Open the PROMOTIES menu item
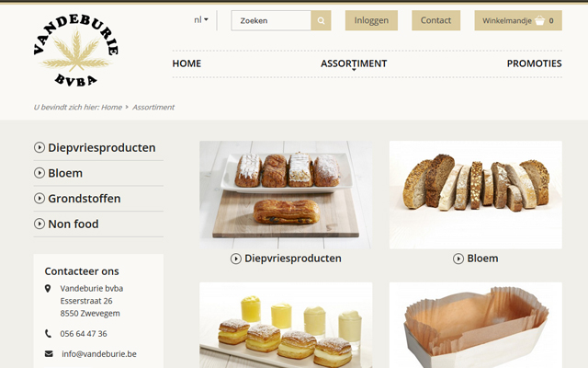588x368 pixels. point(534,63)
